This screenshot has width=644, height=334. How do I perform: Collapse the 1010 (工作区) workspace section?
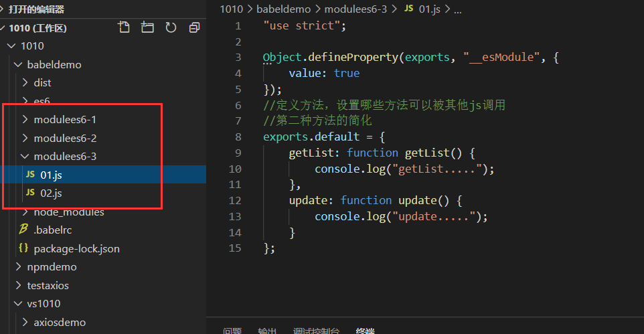3,28
